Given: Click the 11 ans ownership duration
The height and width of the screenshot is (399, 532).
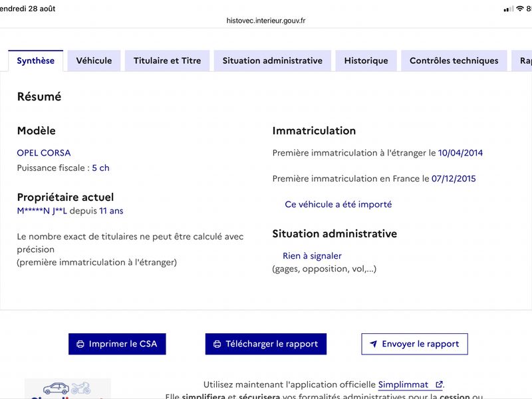Looking at the screenshot, I should coord(111,211).
